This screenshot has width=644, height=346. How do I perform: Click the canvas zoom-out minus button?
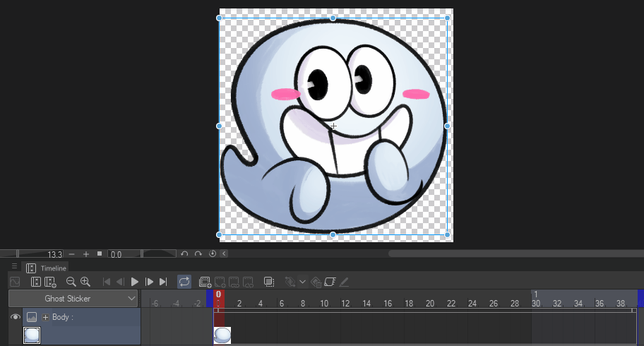[x=72, y=253]
